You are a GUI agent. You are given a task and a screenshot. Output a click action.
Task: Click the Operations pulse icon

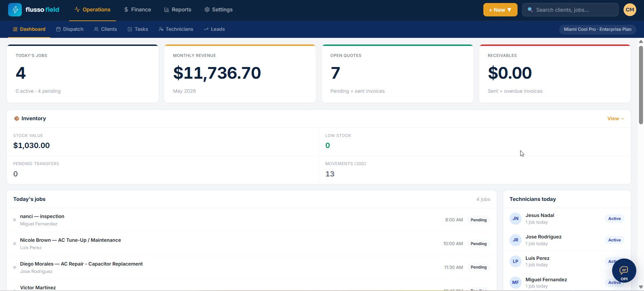tap(77, 10)
